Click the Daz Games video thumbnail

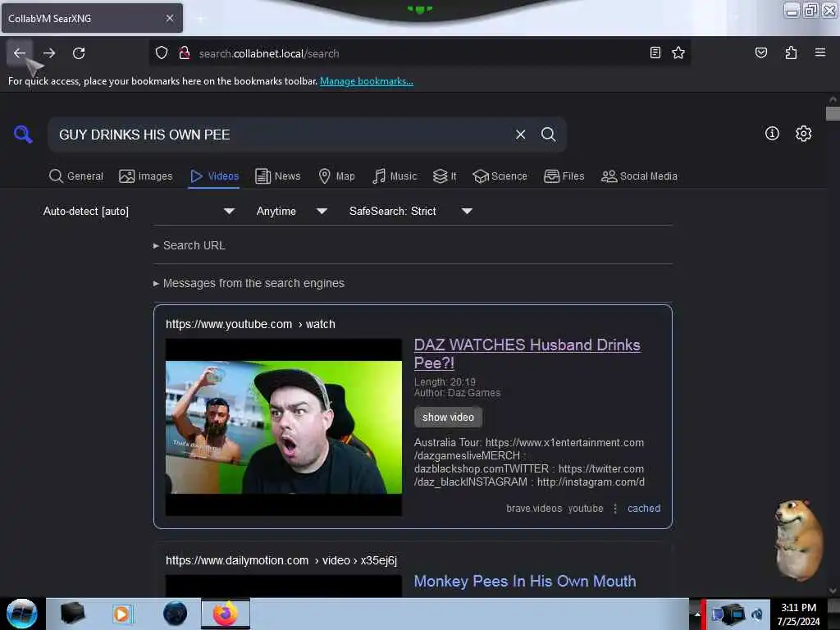point(283,427)
